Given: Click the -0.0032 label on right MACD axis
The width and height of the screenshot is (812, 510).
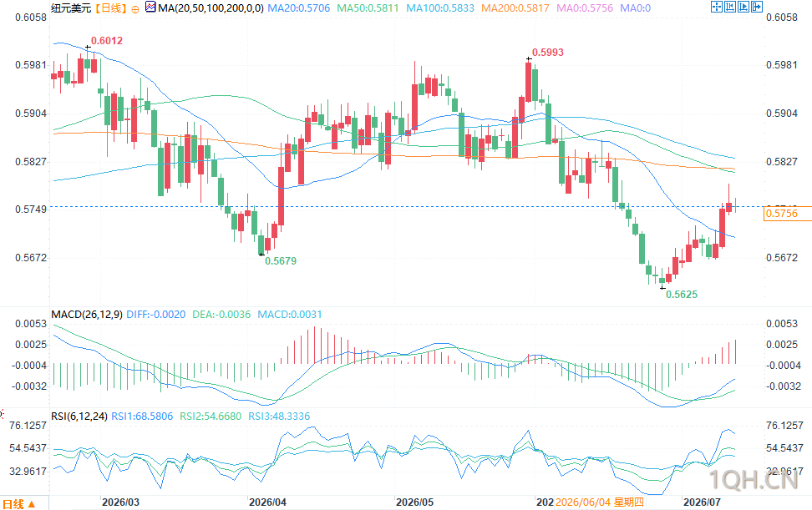Looking at the screenshot, I should coord(784,386).
